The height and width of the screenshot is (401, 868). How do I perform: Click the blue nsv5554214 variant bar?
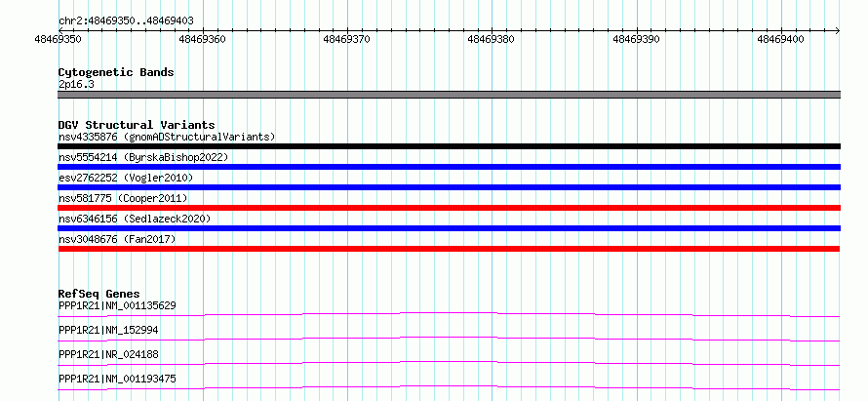pyautogui.click(x=449, y=167)
